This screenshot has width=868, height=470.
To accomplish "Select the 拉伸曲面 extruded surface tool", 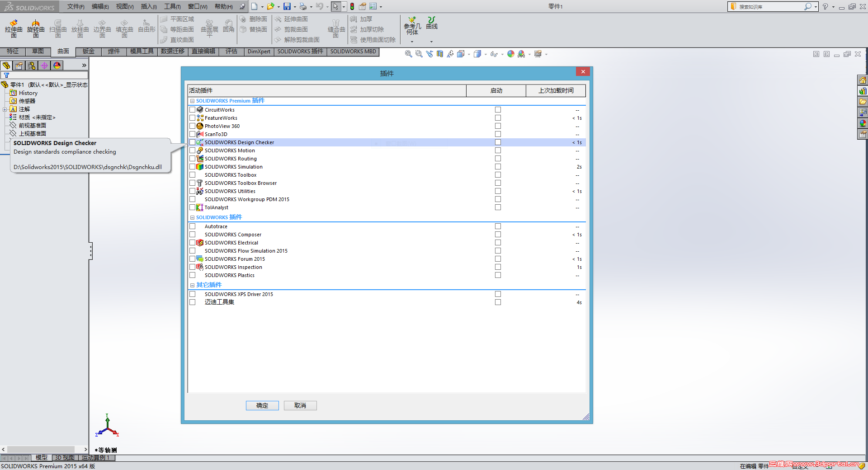I will pos(14,28).
